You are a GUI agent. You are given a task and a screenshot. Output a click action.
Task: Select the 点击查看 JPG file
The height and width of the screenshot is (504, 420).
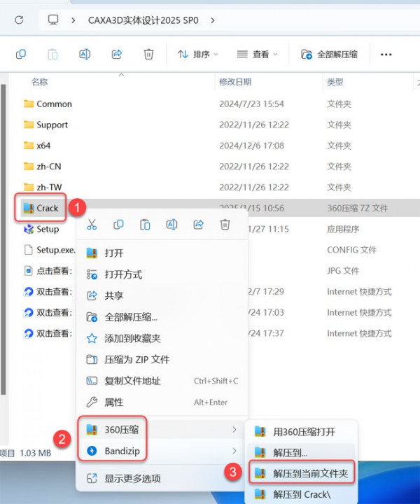click(48, 271)
